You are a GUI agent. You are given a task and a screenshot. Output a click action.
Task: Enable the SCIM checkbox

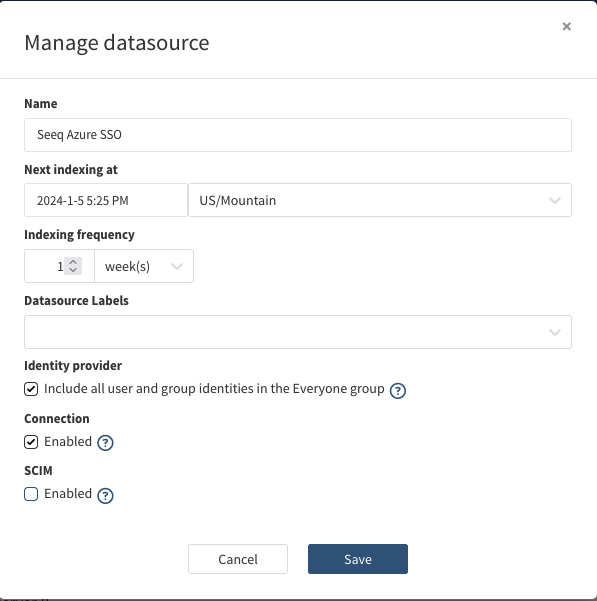pyautogui.click(x=31, y=494)
